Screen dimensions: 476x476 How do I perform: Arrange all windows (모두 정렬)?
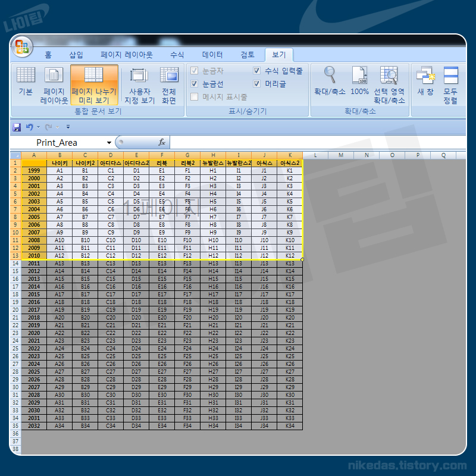point(450,85)
